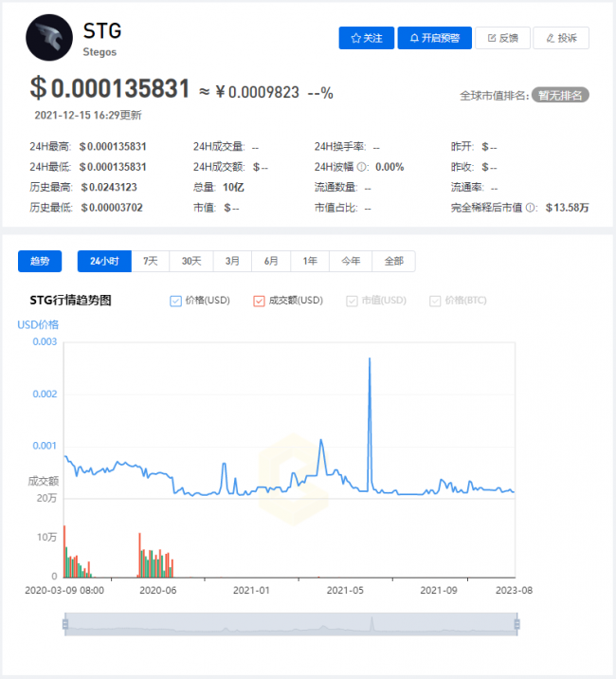Switch to the 24小时 time range
616x679 pixels.
tap(104, 261)
